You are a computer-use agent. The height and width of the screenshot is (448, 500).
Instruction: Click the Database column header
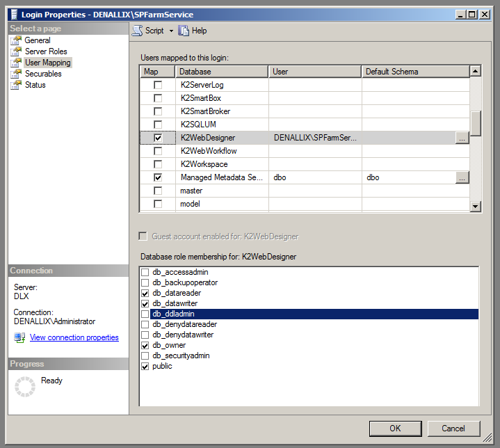(x=221, y=71)
